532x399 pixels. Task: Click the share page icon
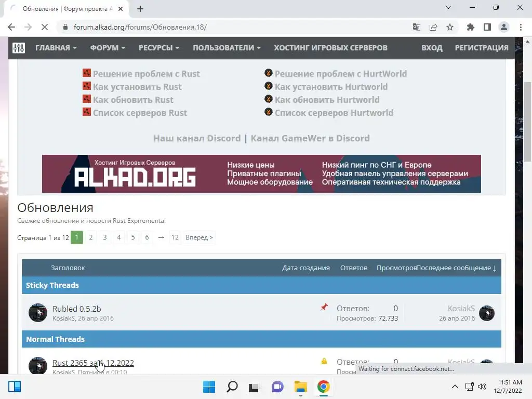pyautogui.click(x=433, y=27)
